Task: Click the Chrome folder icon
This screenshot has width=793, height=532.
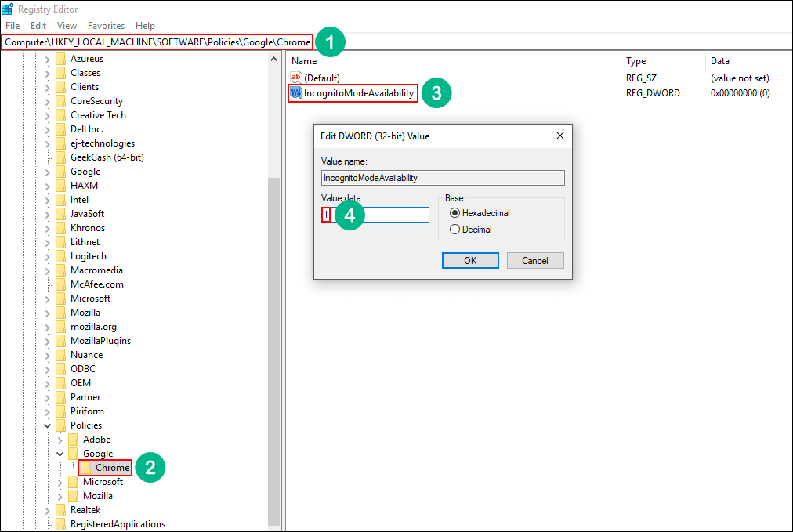Action: point(86,468)
